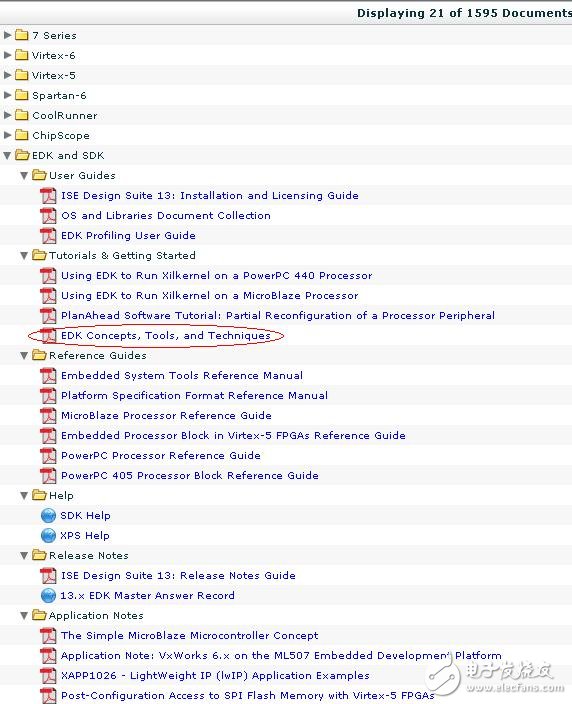Open Embedded System Tools Reference Manual
The image size is (572, 704).
tap(182, 376)
